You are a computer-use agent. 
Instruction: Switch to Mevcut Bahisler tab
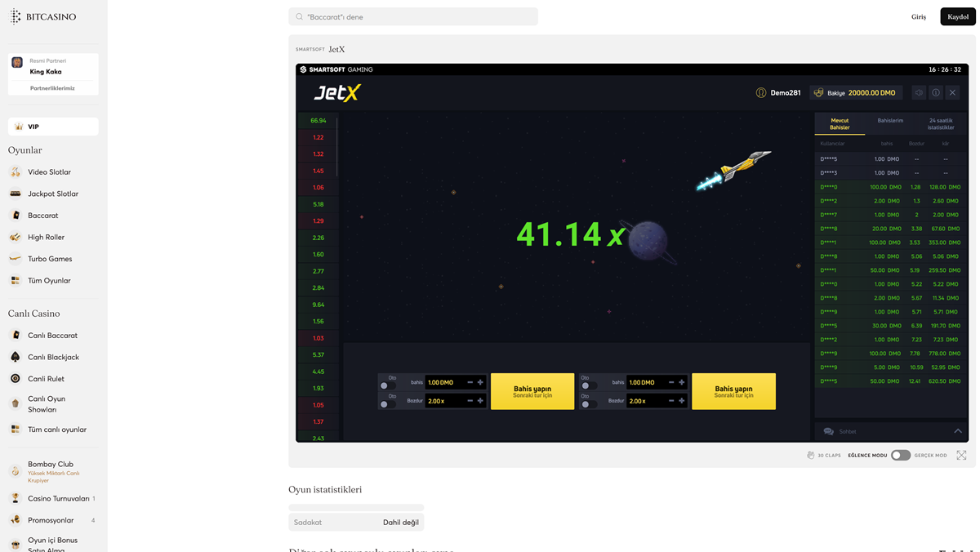pos(840,124)
